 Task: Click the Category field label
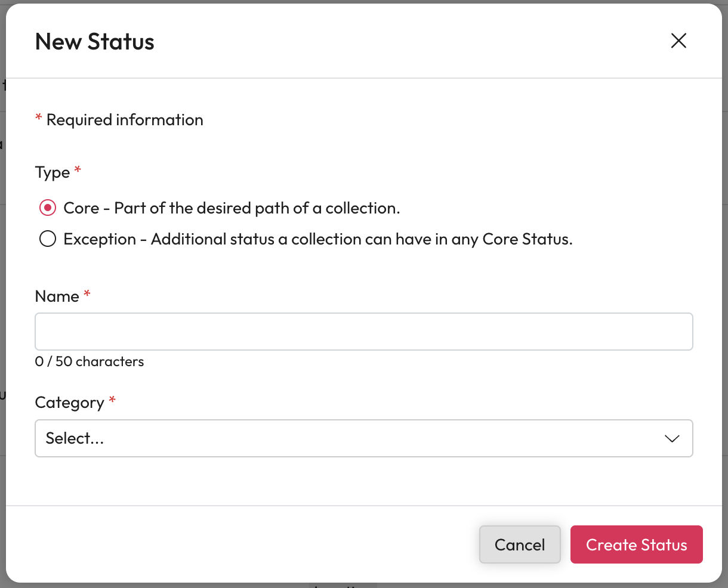(x=69, y=403)
